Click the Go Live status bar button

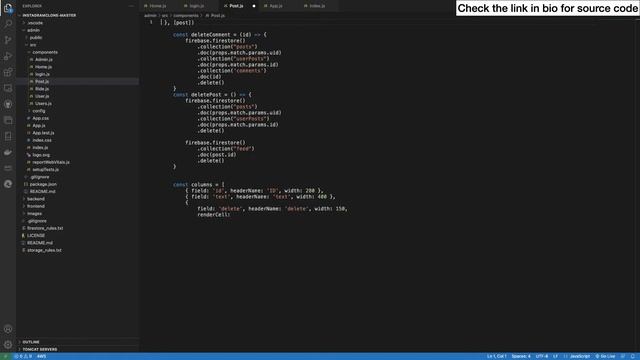[605, 356]
